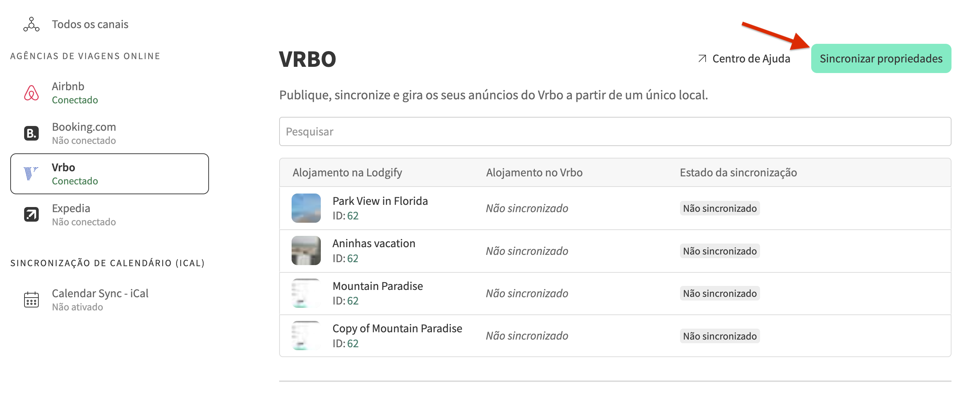Click the Booking.com logo icon
980x398 pixels.
point(31,133)
